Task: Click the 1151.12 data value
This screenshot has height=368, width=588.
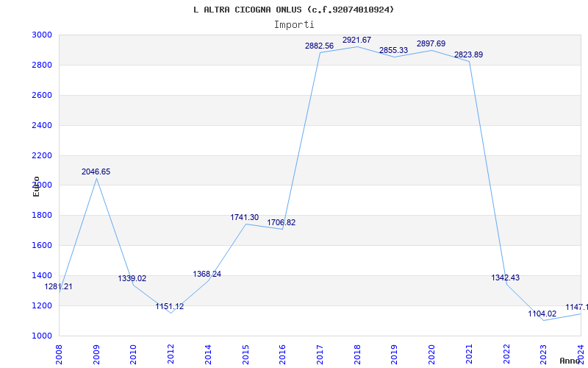Action: click(x=170, y=306)
